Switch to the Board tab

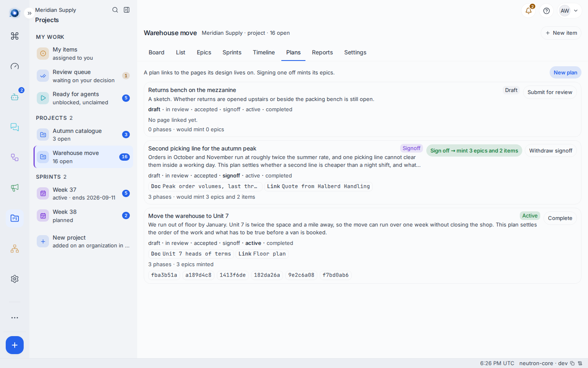[x=156, y=52]
